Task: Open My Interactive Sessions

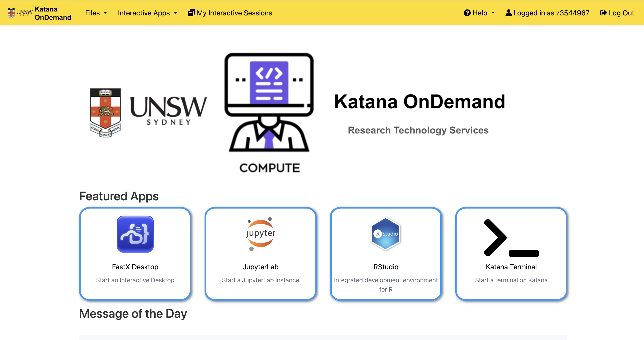Action: pos(230,13)
